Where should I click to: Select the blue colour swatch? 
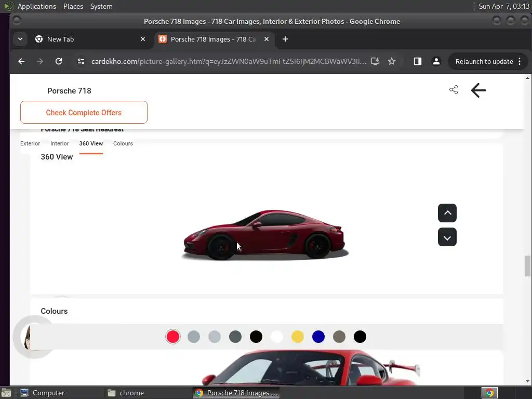(318, 337)
